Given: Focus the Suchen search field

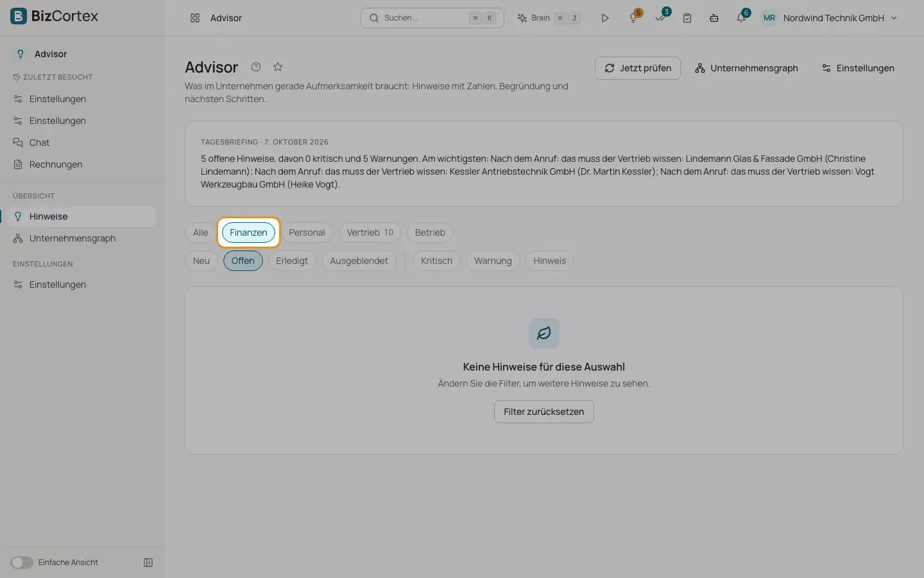Looking at the screenshot, I should (432, 18).
